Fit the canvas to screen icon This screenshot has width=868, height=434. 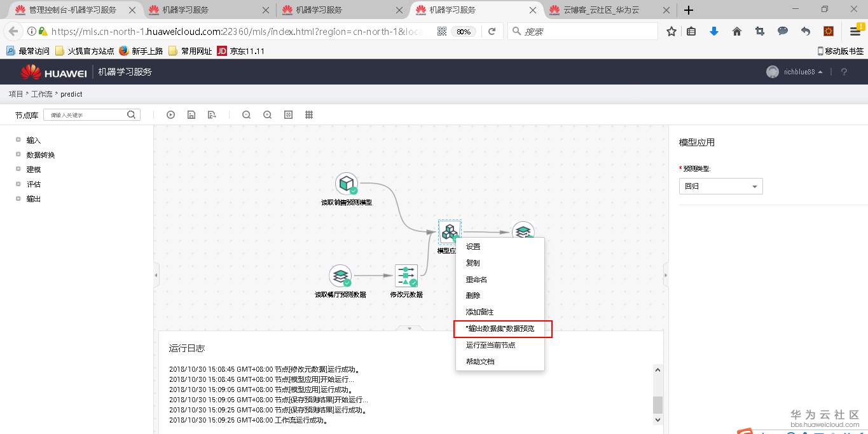point(288,115)
